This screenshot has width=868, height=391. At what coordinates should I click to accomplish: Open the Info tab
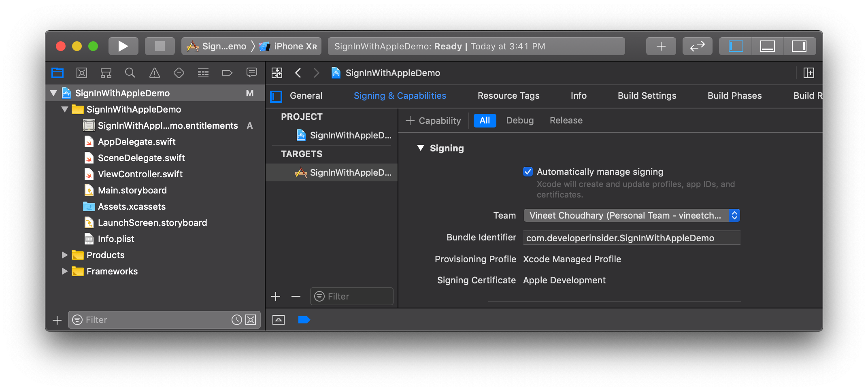tap(579, 96)
